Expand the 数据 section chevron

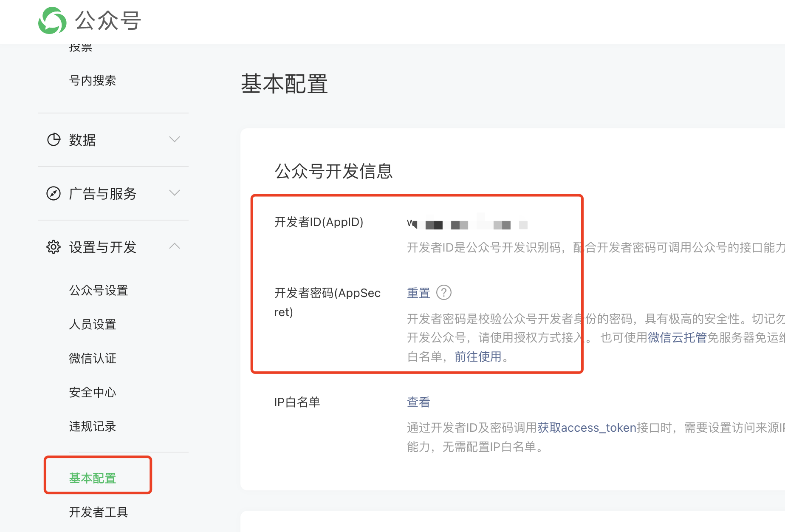175,139
